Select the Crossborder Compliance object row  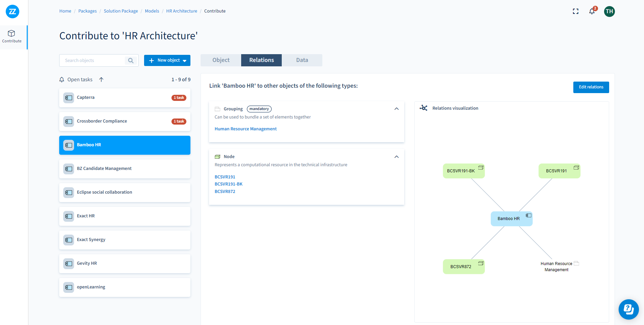(x=125, y=122)
